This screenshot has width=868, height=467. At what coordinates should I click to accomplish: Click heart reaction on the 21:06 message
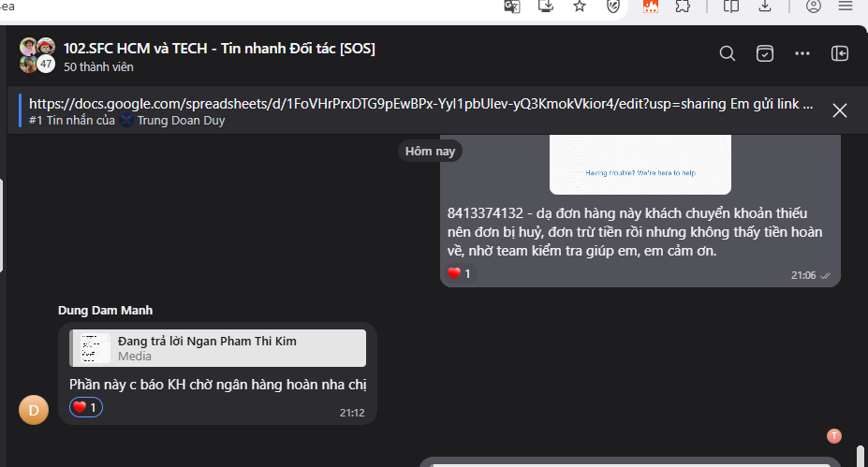coord(459,273)
